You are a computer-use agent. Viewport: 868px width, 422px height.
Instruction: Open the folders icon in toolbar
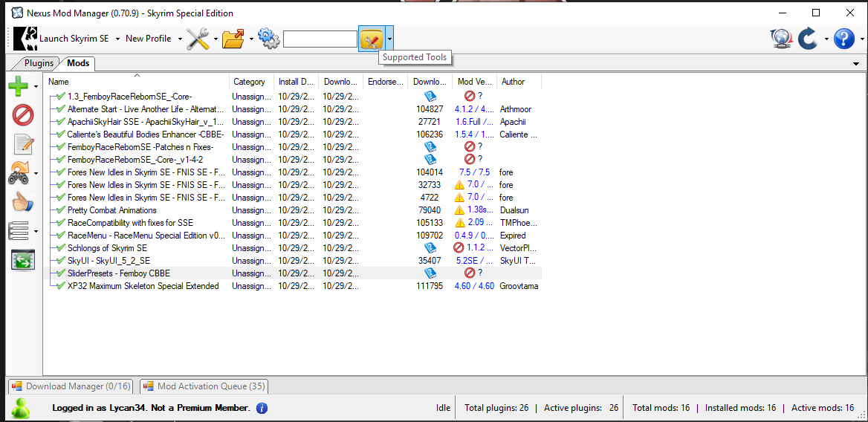(x=233, y=39)
